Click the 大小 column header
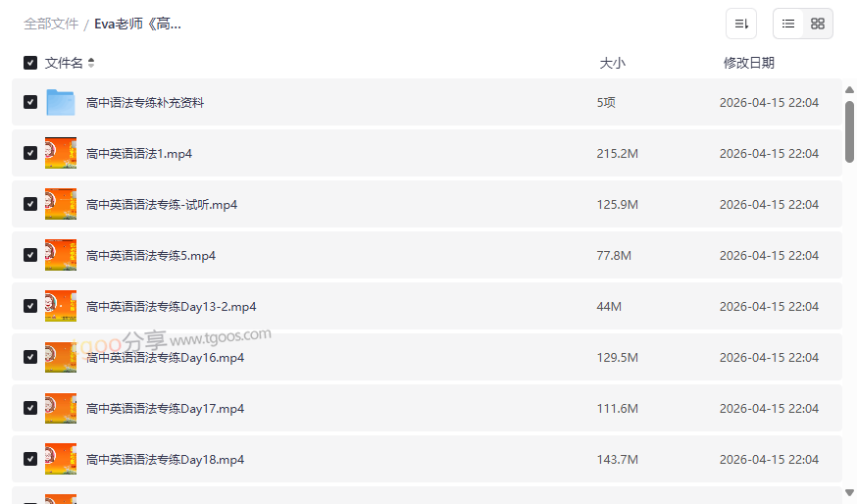Image resolution: width=857 pixels, height=504 pixels. (612, 63)
